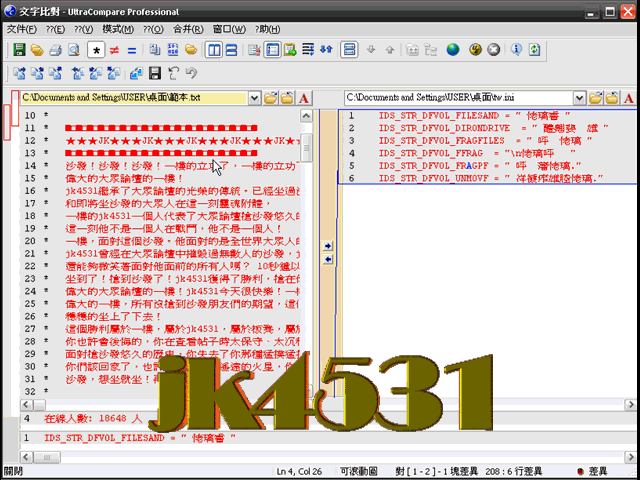Switch to stacked horizontal layout

point(230,49)
